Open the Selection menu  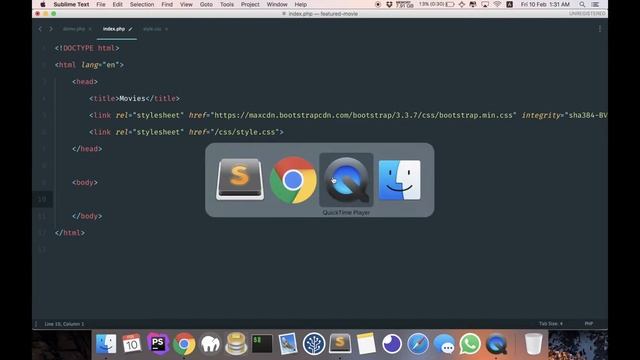coord(142,4)
